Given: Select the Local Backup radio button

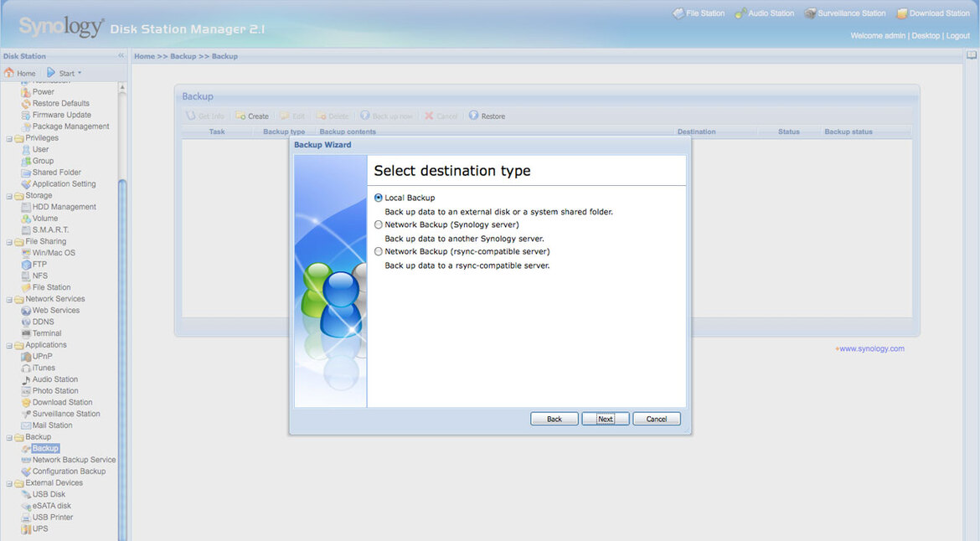Looking at the screenshot, I should coord(378,198).
